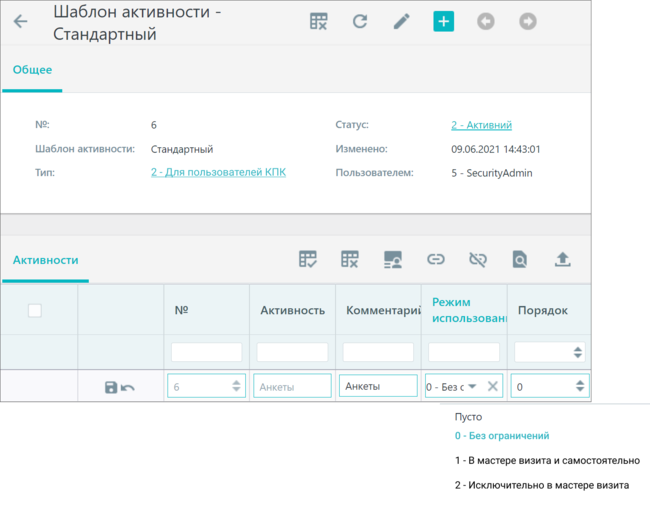Click select-all rows icon in Активности toolbar
Screen dimensions: 650x505
[308, 260]
